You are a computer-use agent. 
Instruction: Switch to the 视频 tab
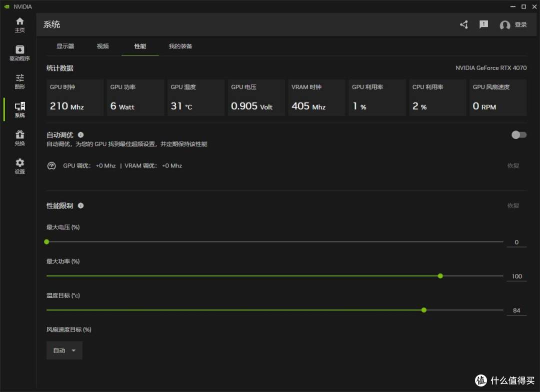coord(102,46)
